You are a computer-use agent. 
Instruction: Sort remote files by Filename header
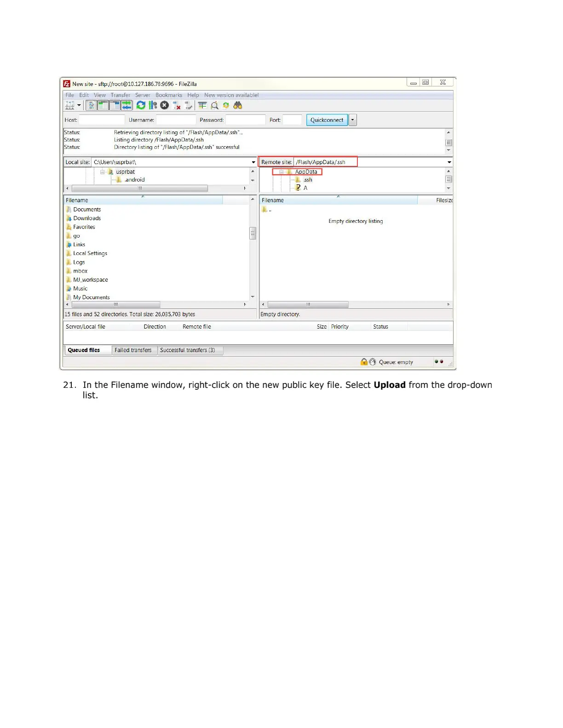click(339, 200)
